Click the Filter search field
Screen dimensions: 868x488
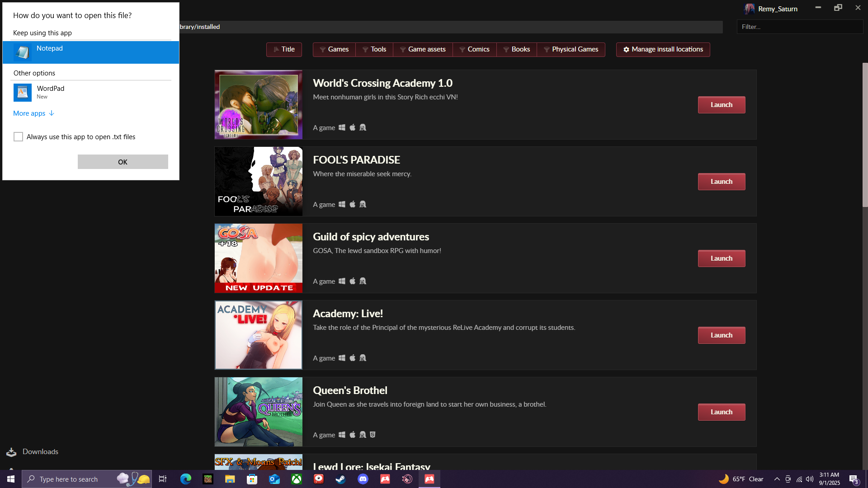[799, 27]
